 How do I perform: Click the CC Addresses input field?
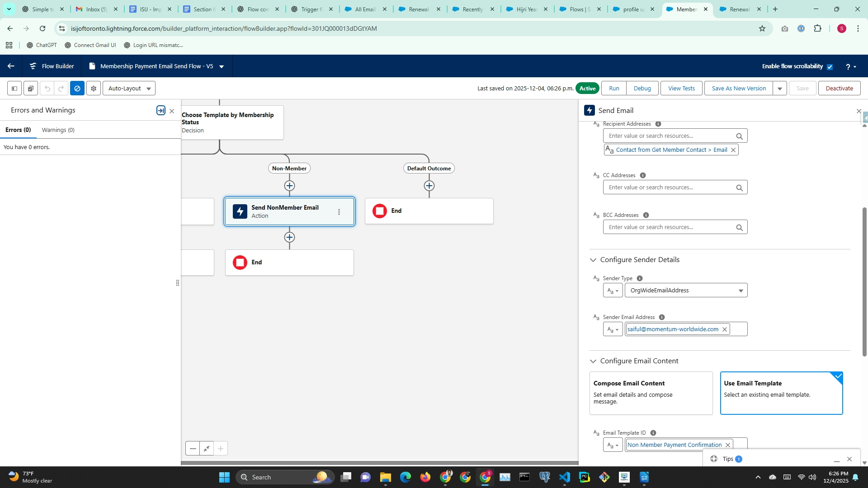click(669, 188)
